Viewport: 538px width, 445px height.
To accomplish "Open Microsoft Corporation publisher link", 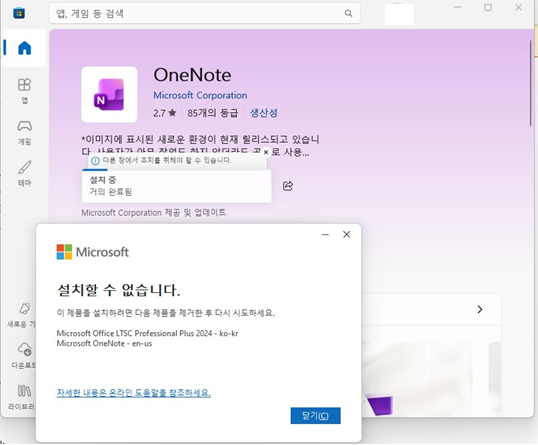I will [x=200, y=95].
